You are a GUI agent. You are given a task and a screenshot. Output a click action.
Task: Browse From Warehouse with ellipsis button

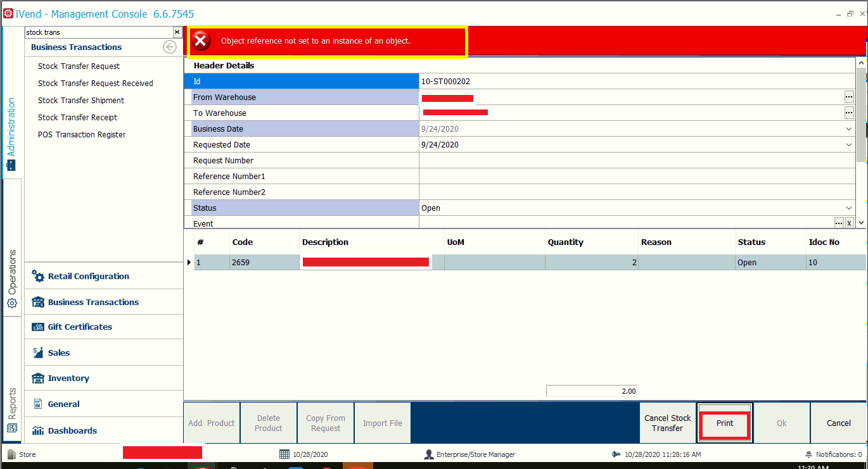[x=849, y=97]
